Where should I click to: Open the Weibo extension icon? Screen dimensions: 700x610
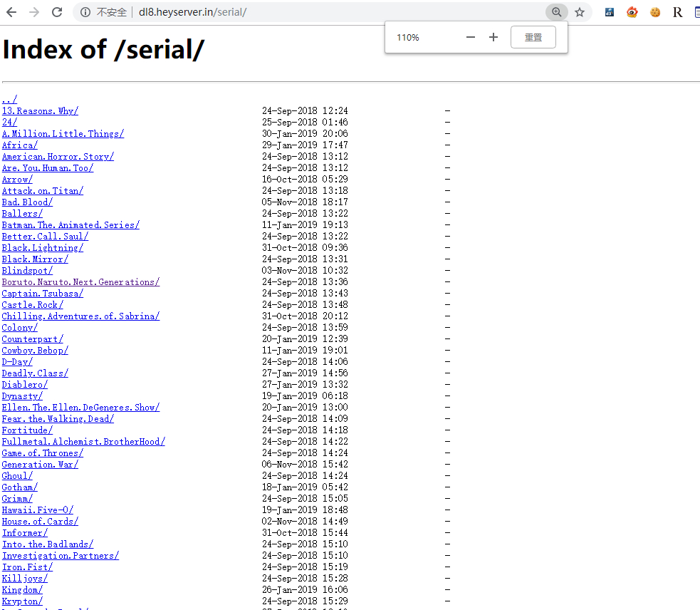pyautogui.click(x=632, y=12)
